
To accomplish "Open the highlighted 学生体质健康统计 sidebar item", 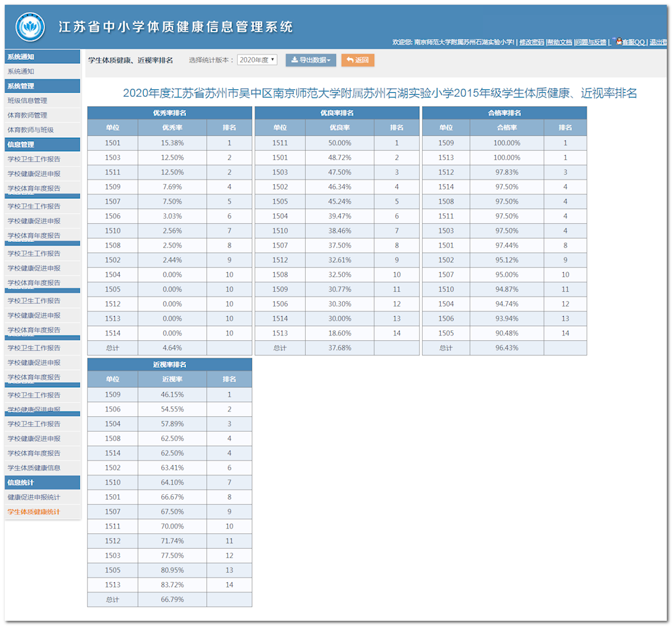I will point(42,512).
